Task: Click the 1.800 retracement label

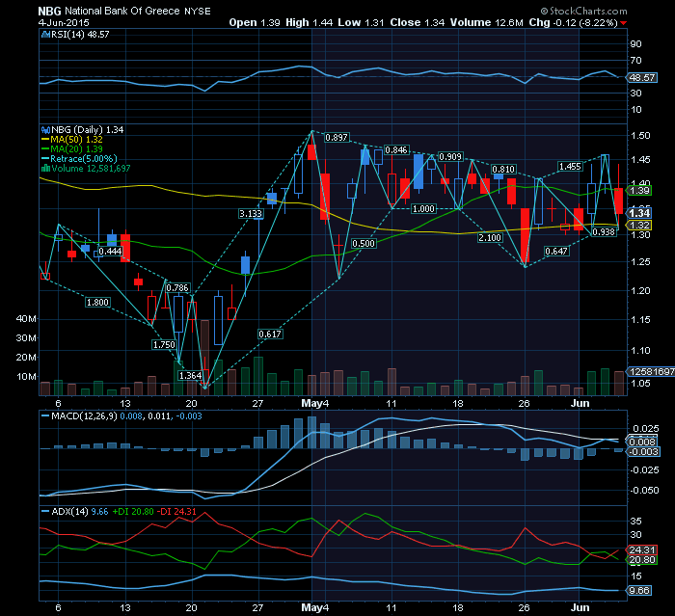Action: pyautogui.click(x=97, y=302)
